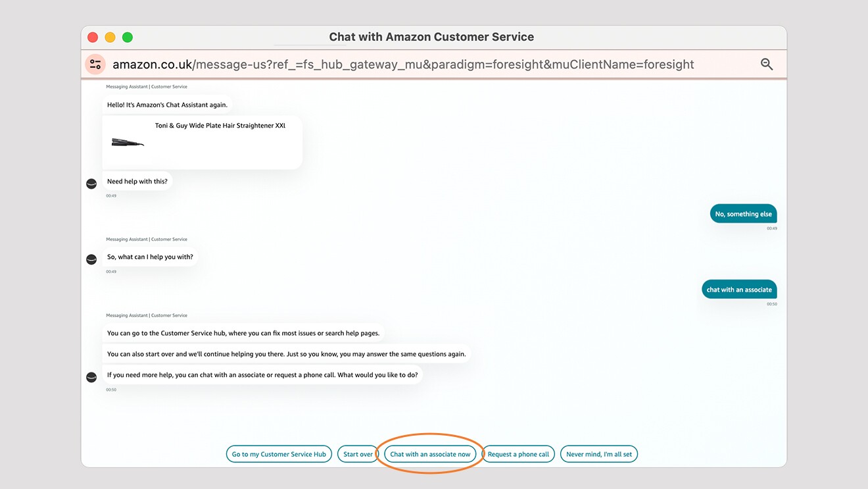This screenshot has height=489, width=868.
Task: Click the "Hello! It's Amazon's Chat Assistant" message
Action: pyautogui.click(x=167, y=105)
